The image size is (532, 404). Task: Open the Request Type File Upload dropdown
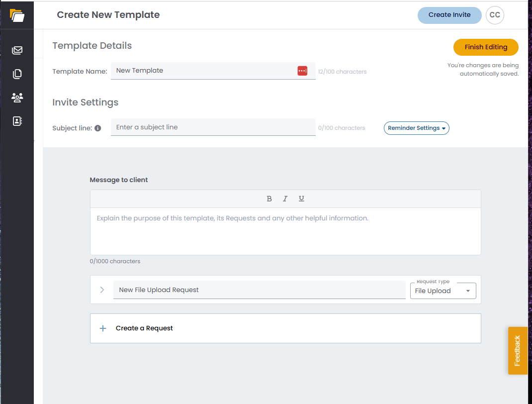443,291
